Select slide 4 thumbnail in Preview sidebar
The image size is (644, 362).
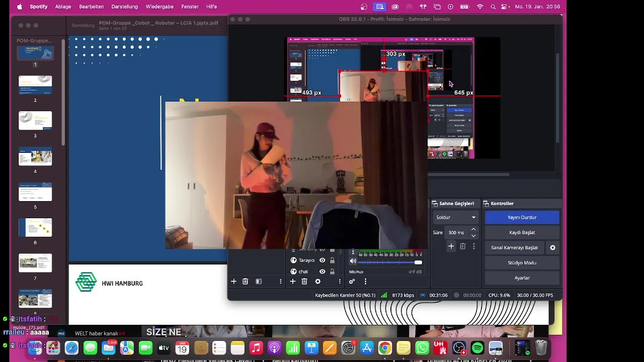(35, 156)
